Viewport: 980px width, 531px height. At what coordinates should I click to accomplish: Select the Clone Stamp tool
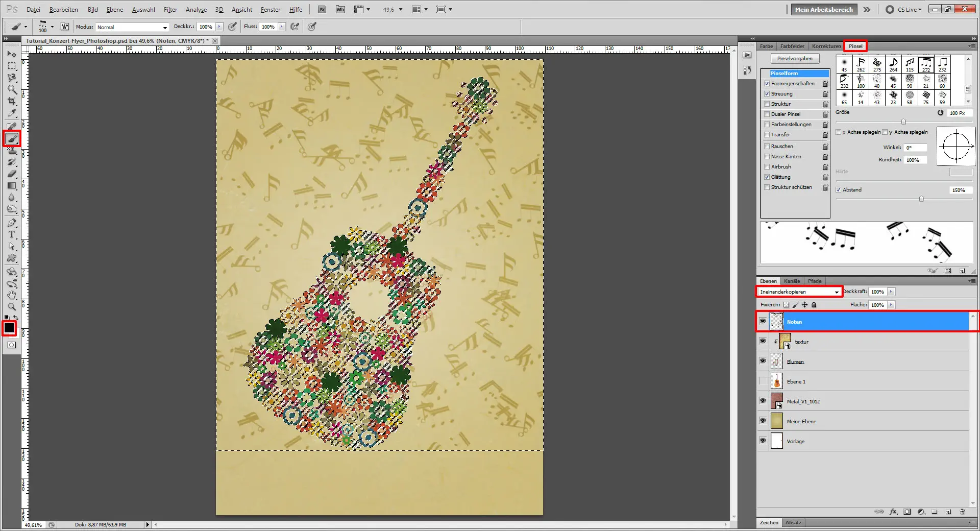click(11, 151)
